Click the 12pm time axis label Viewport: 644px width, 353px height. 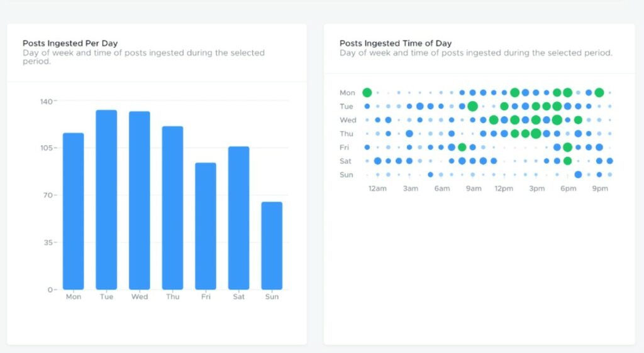pos(504,188)
